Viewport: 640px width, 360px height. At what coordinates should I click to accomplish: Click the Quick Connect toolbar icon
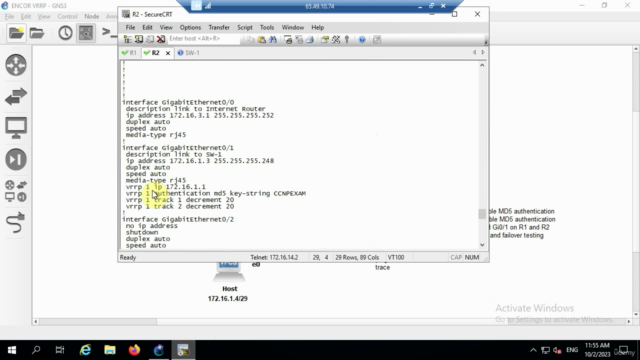point(139,39)
